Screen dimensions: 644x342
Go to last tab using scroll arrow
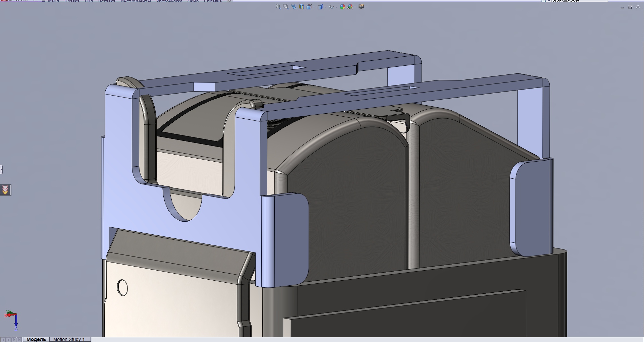[x=19, y=340]
